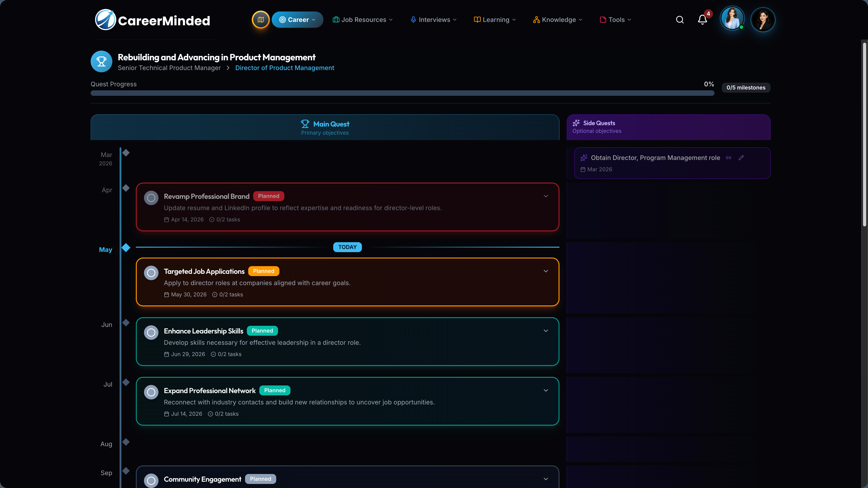
Task: Open the gold map roadmap icon button
Action: 260,19
